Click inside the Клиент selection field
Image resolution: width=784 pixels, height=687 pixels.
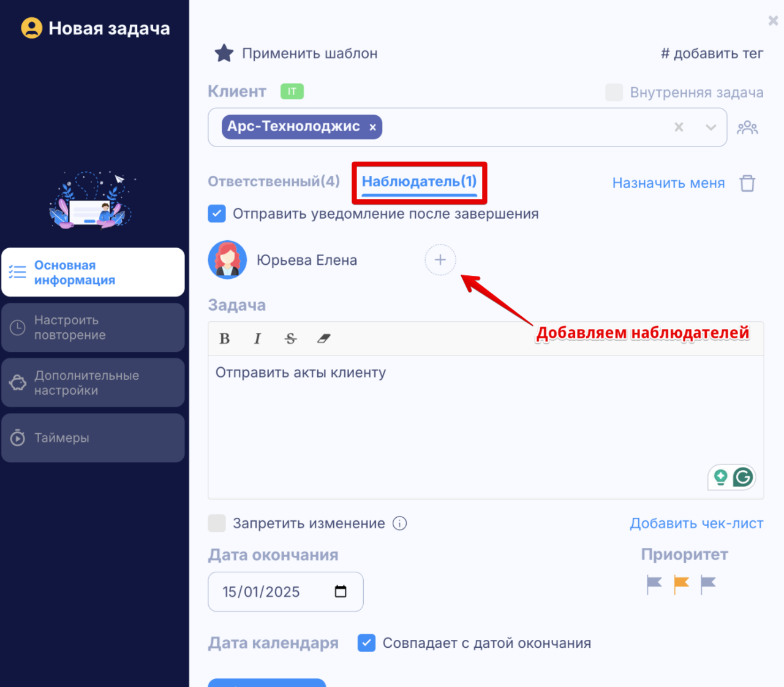click(467, 127)
